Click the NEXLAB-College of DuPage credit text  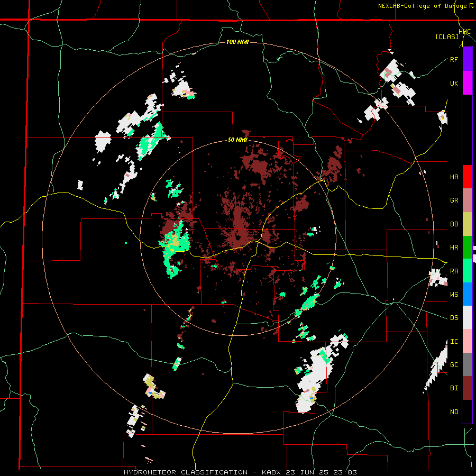[423, 6]
